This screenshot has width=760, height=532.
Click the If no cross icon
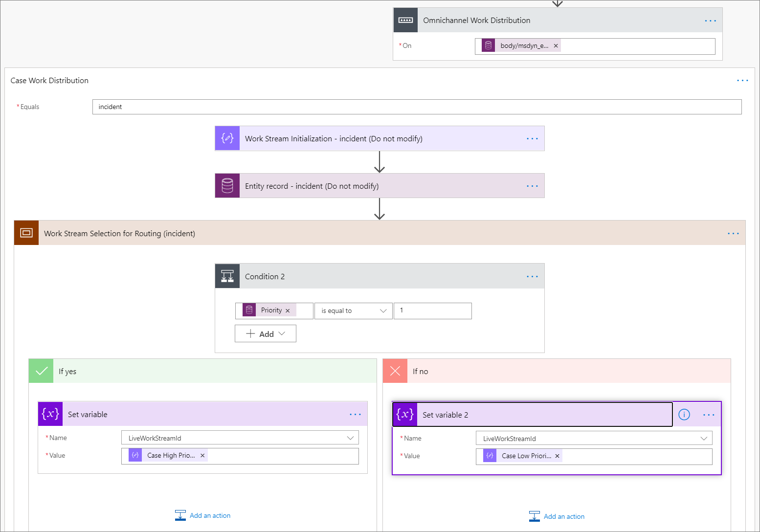[x=395, y=371]
